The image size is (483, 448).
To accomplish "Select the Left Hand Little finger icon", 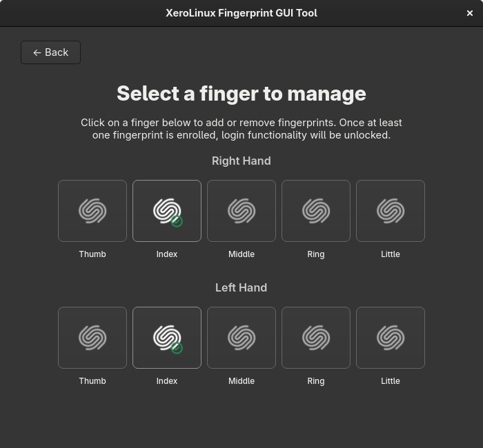I will click(x=391, y=338).
